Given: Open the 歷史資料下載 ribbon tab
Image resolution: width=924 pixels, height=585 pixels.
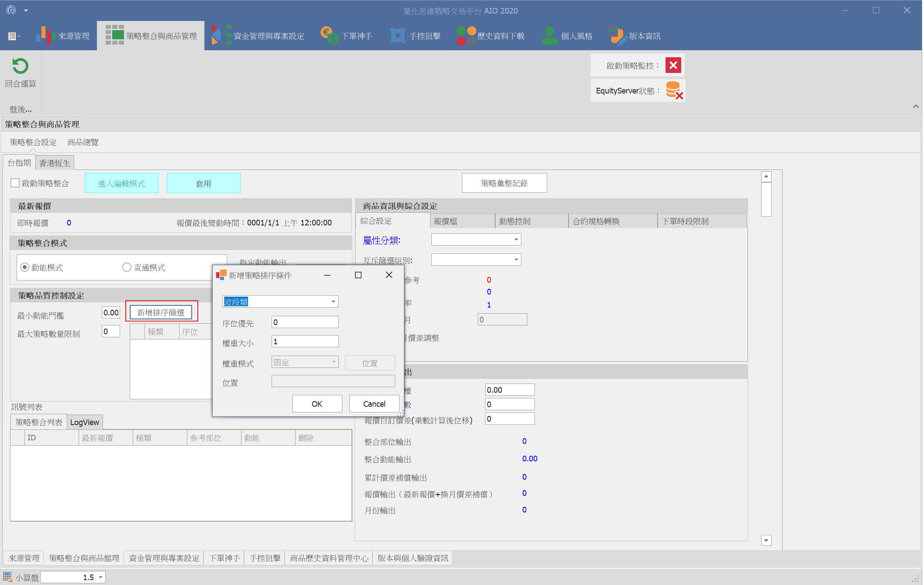Looking at the screenshot, I should pos(491,35).
